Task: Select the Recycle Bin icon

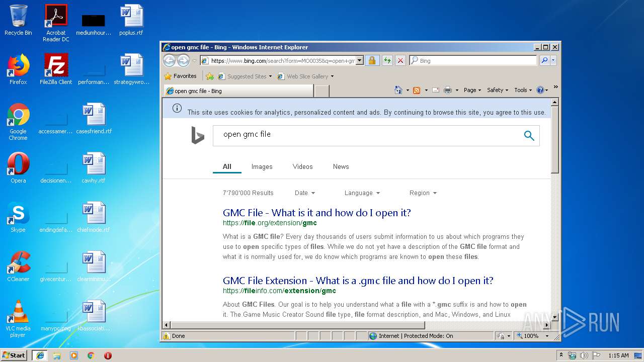Action: pyautogui.click(x=18, y=20)
